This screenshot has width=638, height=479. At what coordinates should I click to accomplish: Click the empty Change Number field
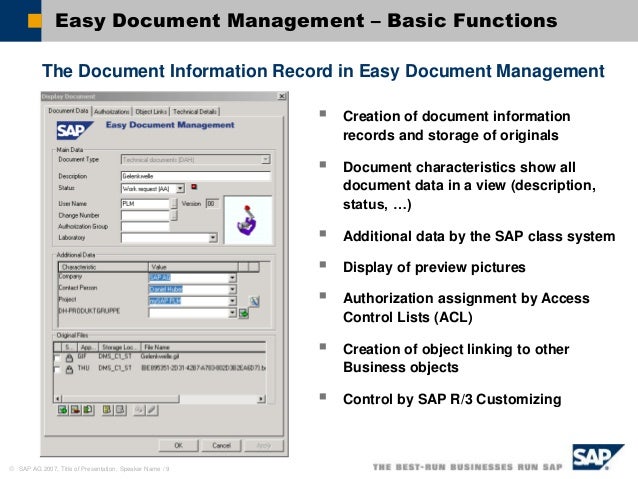(x=145, y=215)
